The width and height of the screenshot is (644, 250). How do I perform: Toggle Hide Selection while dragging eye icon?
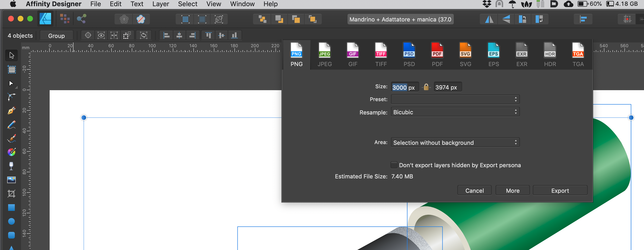(x=101, y=36)
